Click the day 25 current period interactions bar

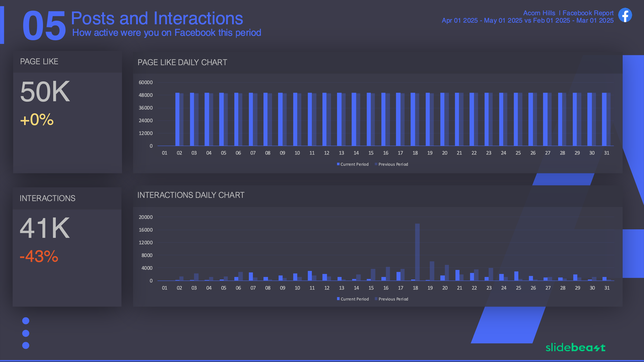click(x=516, y=276)
